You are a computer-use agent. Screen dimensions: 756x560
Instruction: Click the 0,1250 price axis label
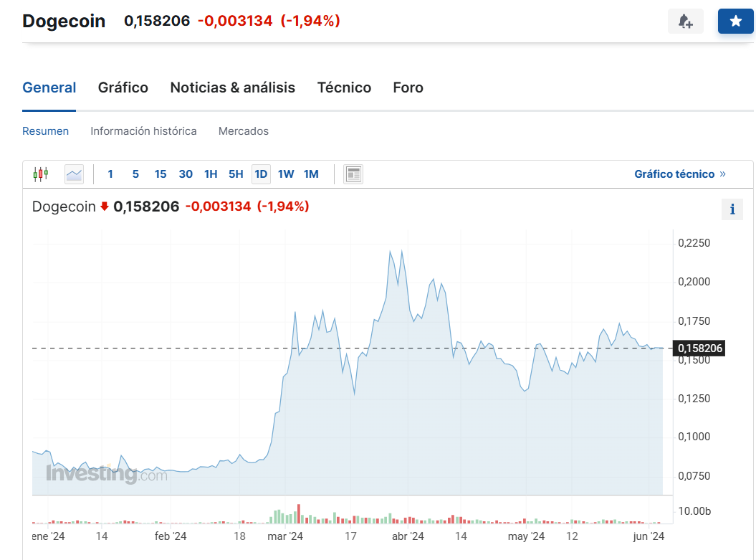pyautogui.click(x=694, y=399)
